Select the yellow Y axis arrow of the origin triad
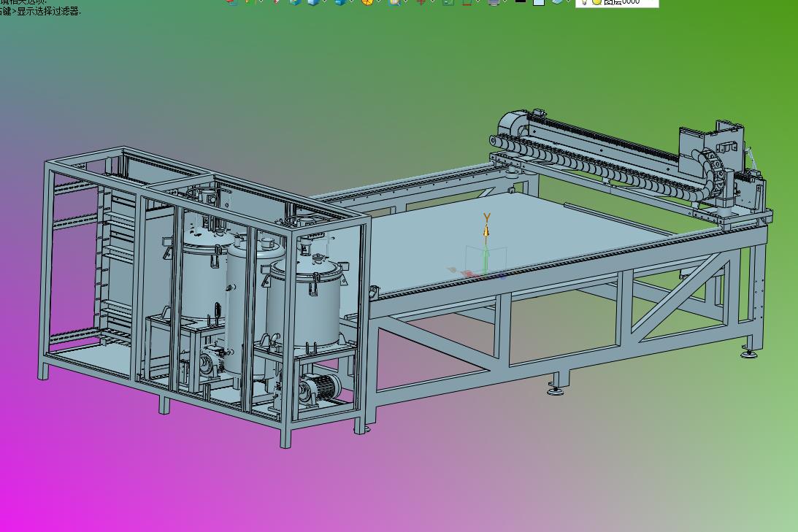Screen dimensions: 798x532 tap(486, 231)
